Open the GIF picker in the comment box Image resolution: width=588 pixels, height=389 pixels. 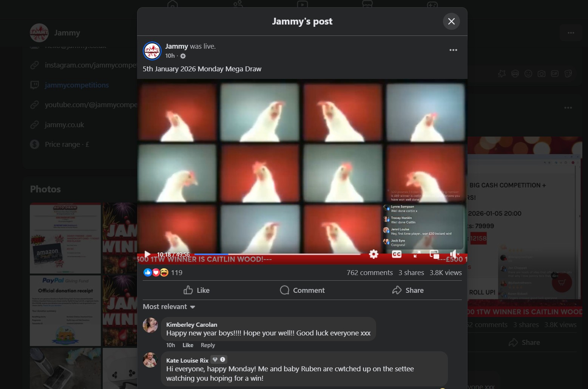[x=555, y=74]
